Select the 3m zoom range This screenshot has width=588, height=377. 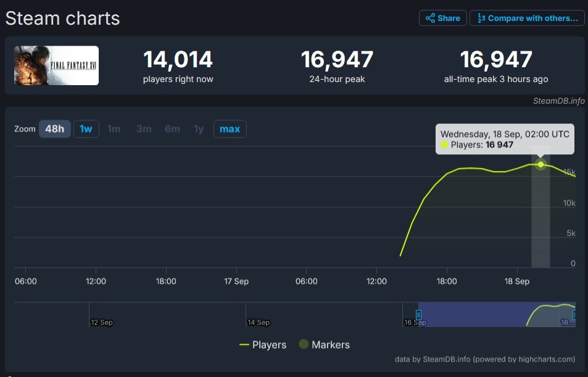coord(144,129)
